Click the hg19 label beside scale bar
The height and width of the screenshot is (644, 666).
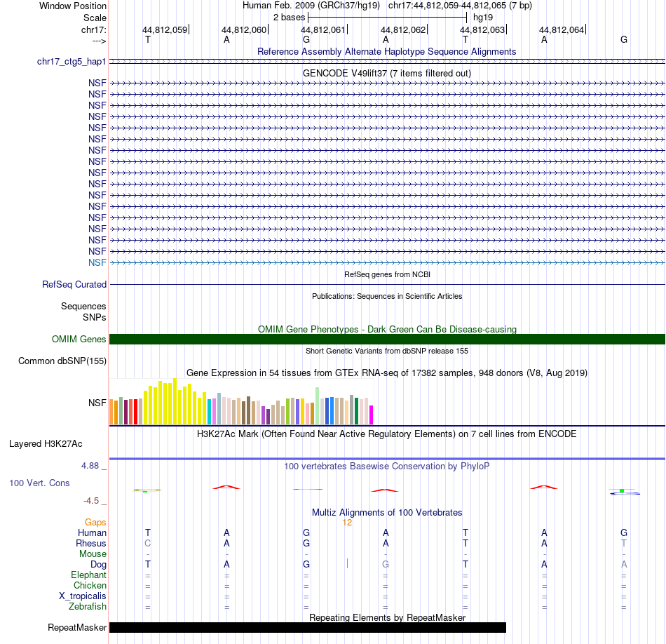(x=483, y=18)
